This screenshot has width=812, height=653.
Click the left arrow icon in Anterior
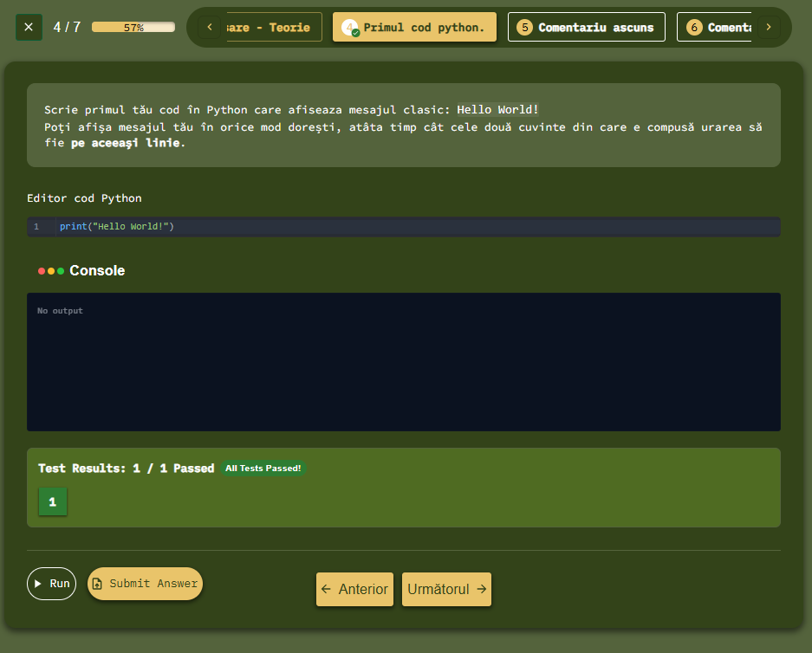point(326,589)
